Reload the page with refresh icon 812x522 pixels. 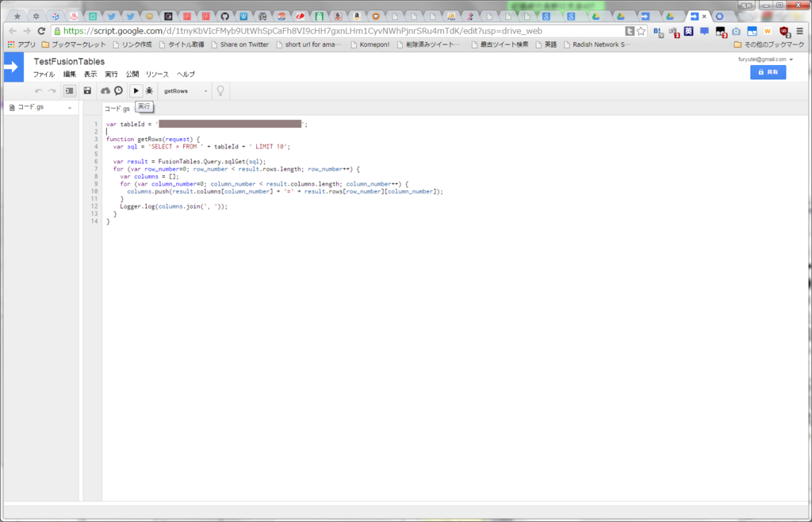point(42,31)
